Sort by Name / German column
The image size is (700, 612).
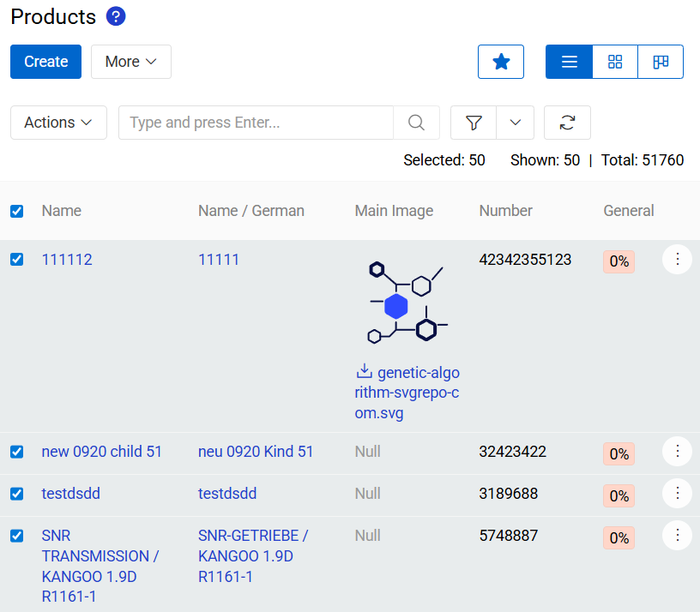click(x=250, y=211)
